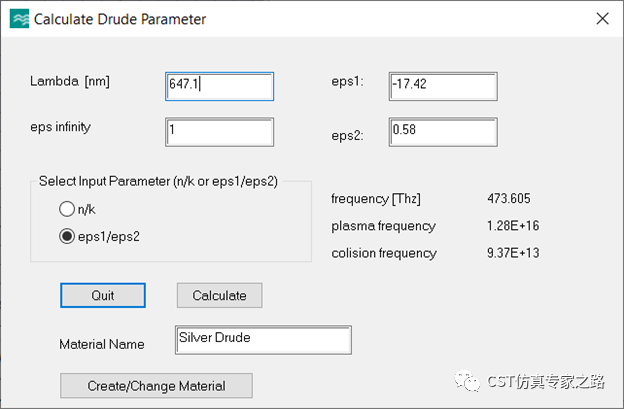Image resolution: width=624 pixels, height=409 pixels.
Task: Click the Calculate Drude Parameter title text
Action: (120, 19)
